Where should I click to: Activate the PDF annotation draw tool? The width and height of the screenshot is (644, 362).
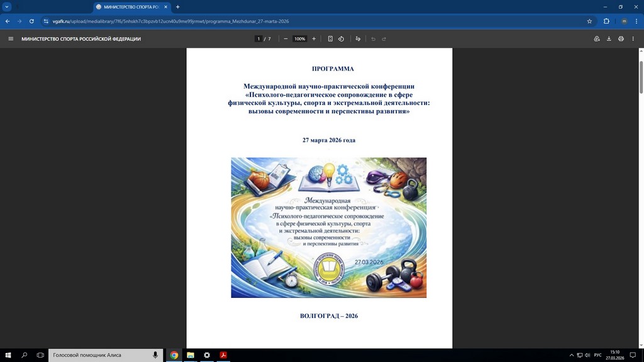tap(358, 39)
